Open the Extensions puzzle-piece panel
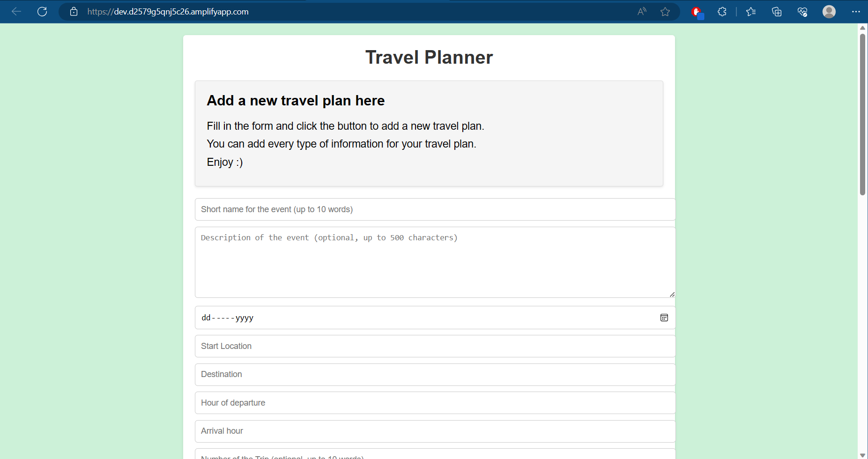This screenshot has height=459, width=868. [722, 12]
